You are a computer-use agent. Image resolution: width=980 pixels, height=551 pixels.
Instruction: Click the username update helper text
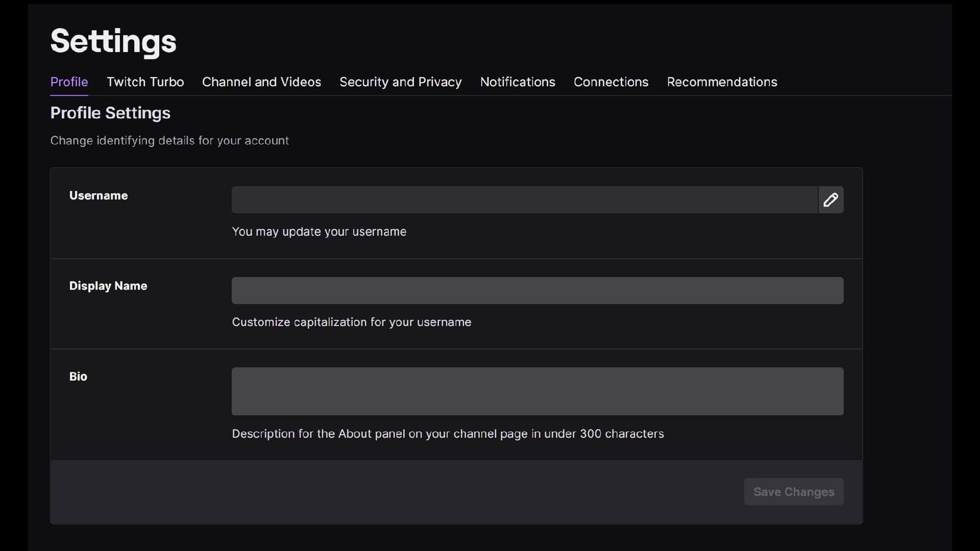point(318,231)
